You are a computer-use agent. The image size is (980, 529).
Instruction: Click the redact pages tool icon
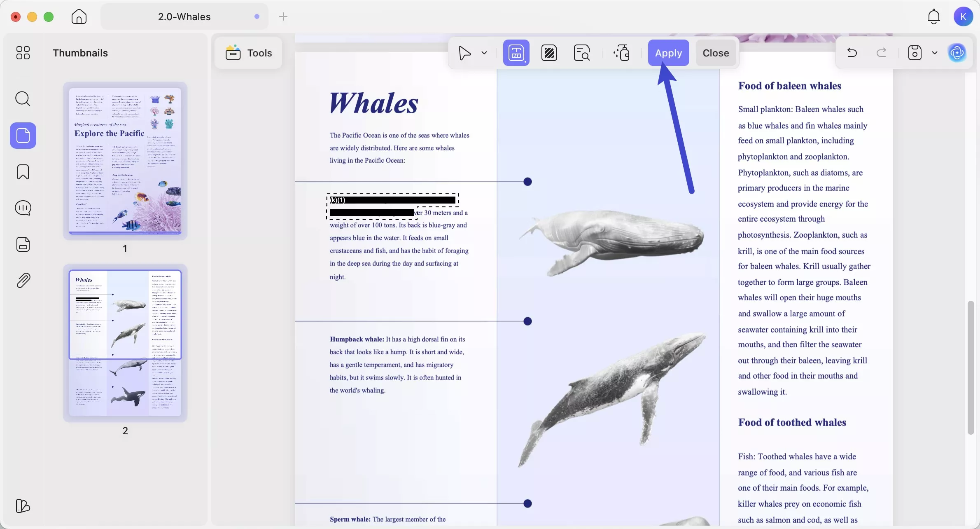549,53
